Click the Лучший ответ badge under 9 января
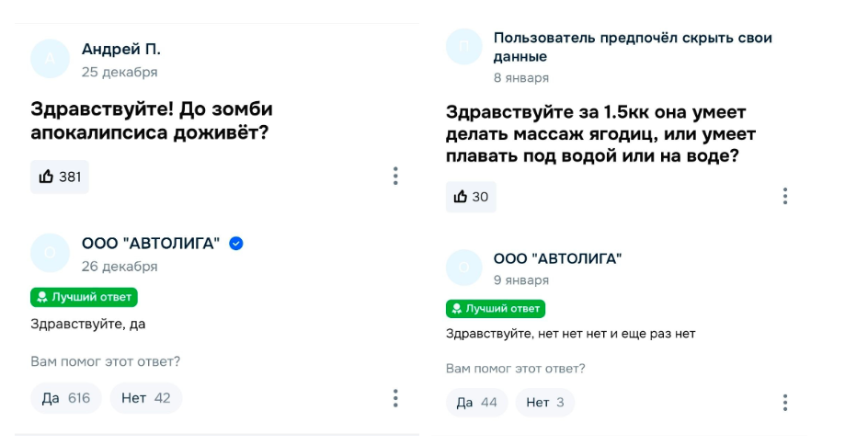This screenshot has width=868, height=445. [x=496, y=308]
